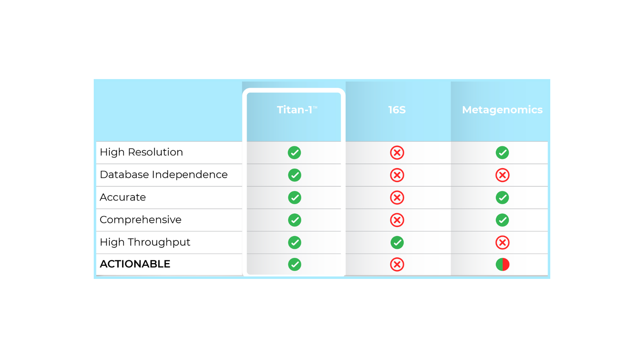
Task: Click 16S High Resolution red X icon
Action: [x=397, y=153]
